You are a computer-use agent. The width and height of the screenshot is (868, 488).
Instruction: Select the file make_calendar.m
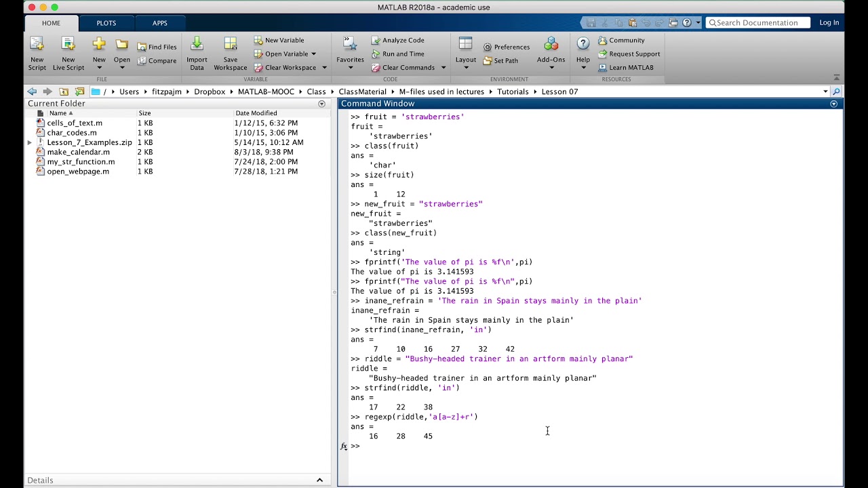click(78, 152)
